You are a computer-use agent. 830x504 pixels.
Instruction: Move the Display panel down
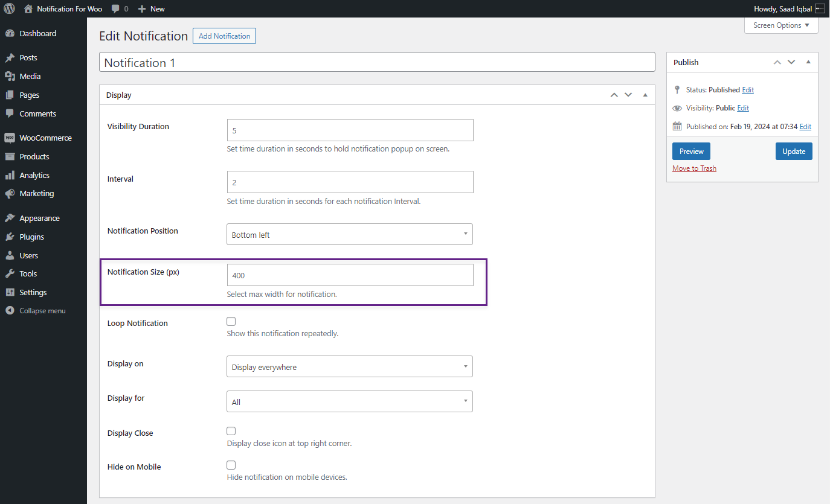tap(628, 95)
